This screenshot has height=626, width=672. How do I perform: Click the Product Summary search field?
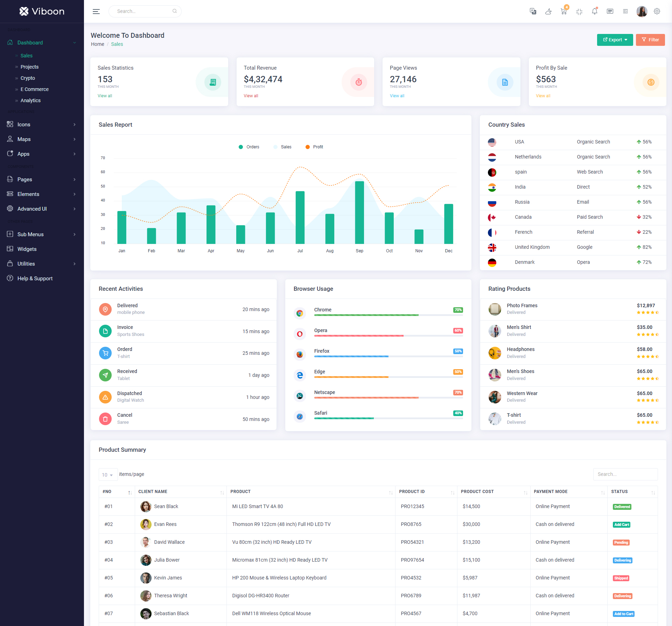click(625, 474)
